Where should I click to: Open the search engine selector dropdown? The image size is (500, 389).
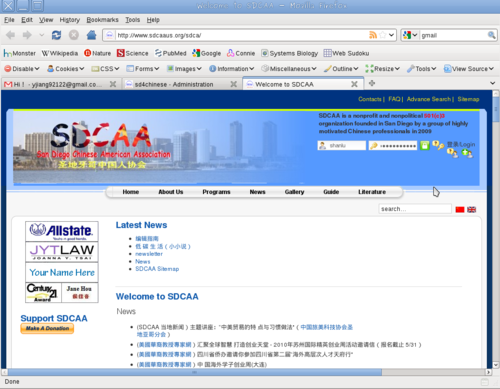pos(410,35)
